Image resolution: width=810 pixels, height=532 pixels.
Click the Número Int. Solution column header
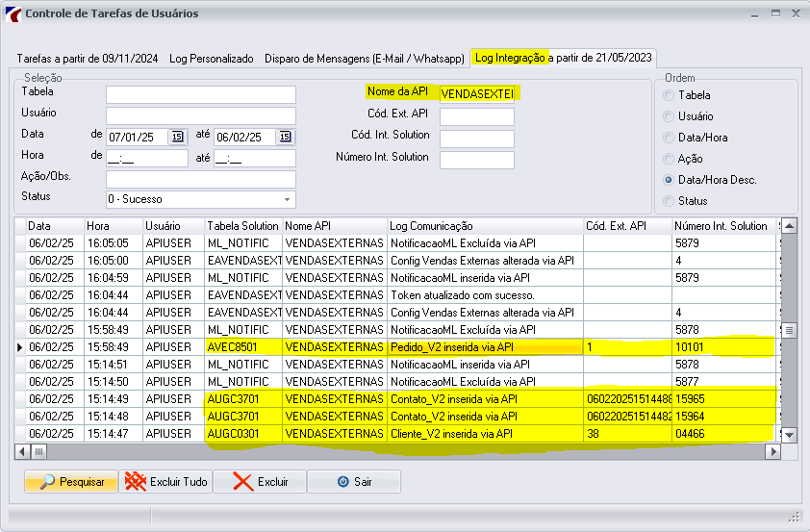pos(723,226)
